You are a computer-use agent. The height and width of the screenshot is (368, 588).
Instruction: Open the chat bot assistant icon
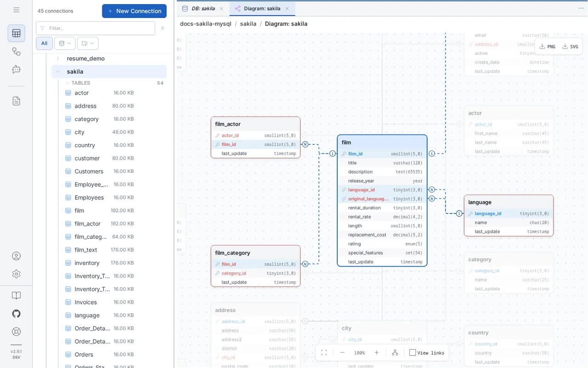click(x=16, y=69)
